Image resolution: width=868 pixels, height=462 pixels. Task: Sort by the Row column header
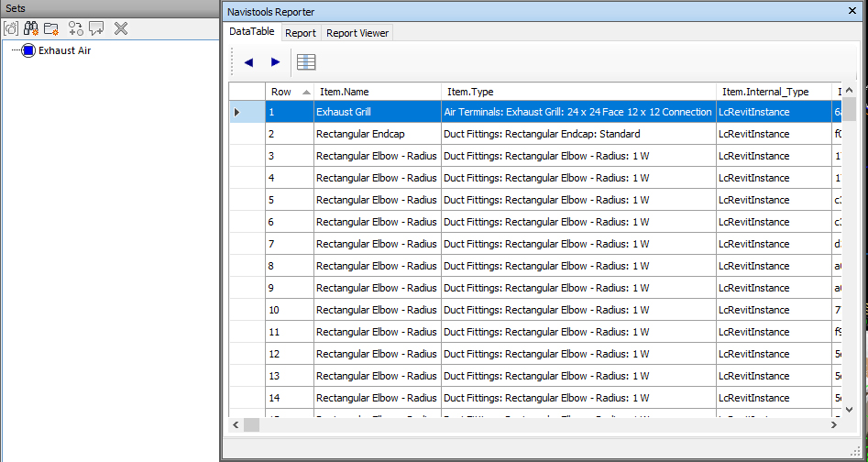(x=290, y=92)
